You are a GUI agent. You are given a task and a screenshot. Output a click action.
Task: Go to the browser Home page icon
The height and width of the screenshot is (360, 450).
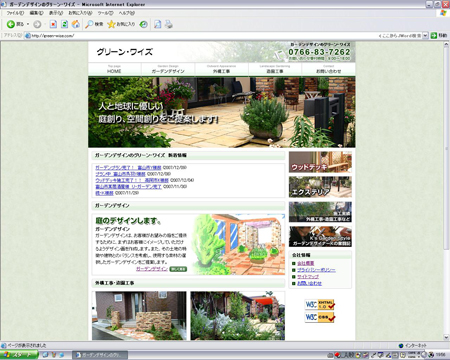tap(76, 24)
